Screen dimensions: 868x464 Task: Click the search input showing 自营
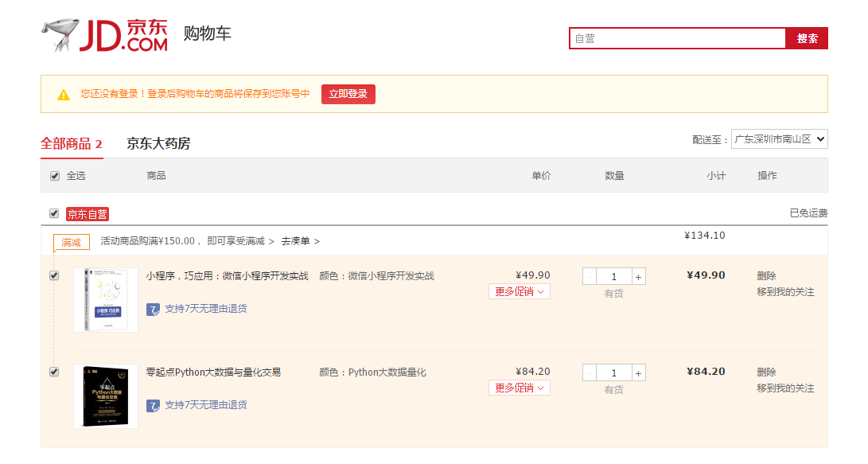pyautogui.click(x=676, y=37)
